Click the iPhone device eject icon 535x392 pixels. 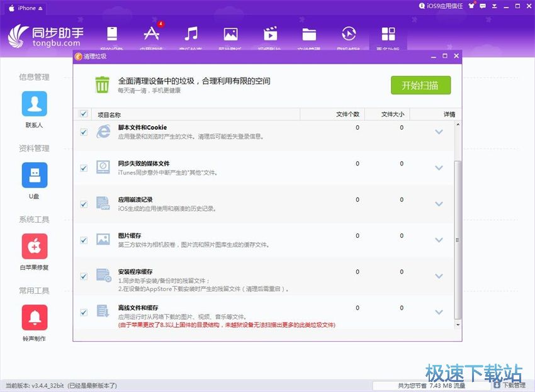41,8
